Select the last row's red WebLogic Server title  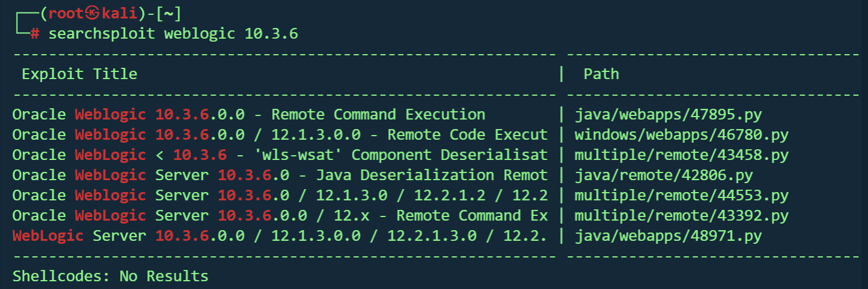[279, 235]
